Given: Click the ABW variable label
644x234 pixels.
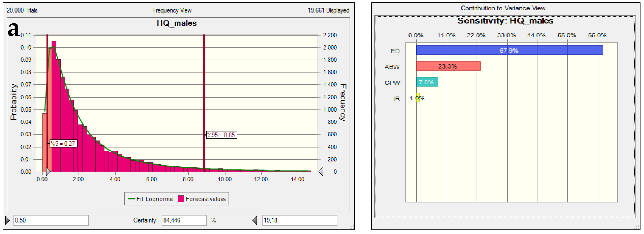Looking at the screenshot, I should pos(392,67).
